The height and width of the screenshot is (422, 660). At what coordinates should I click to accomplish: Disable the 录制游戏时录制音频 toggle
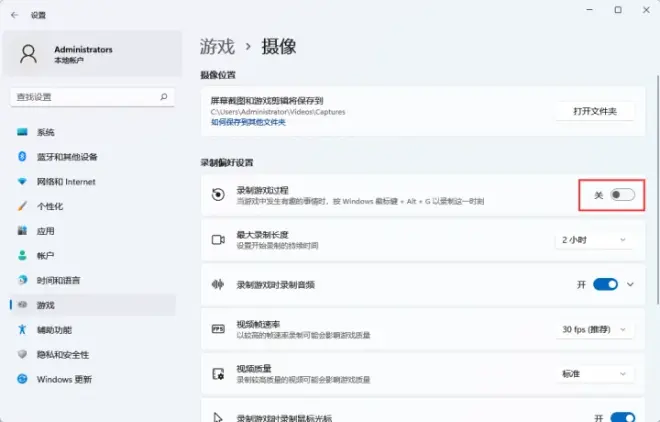605,284
